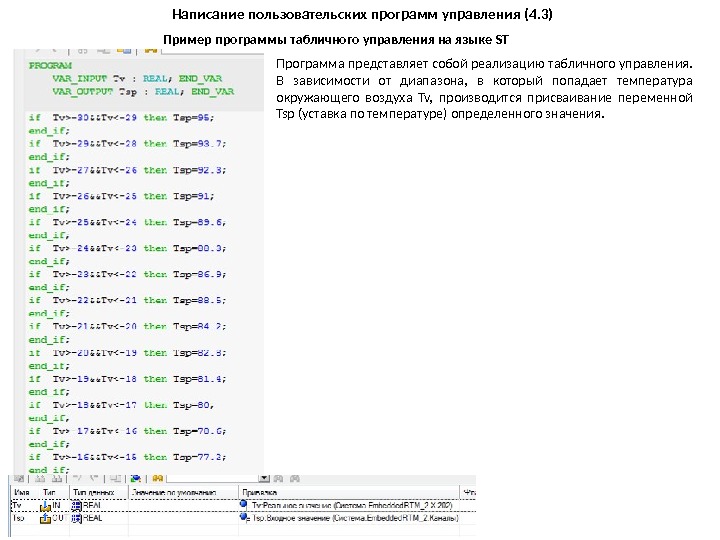
Task: Click the code line assigning Tsp=81.4
Action: coord(127,379)
